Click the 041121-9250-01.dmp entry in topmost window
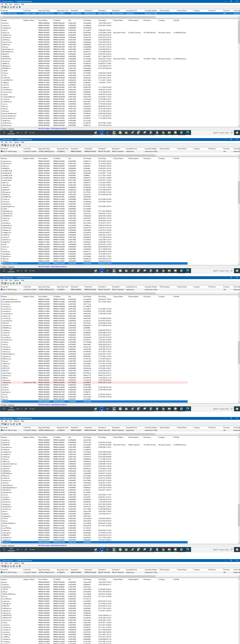This screenshot has width=240, height=644. click(x=9, y=14)
